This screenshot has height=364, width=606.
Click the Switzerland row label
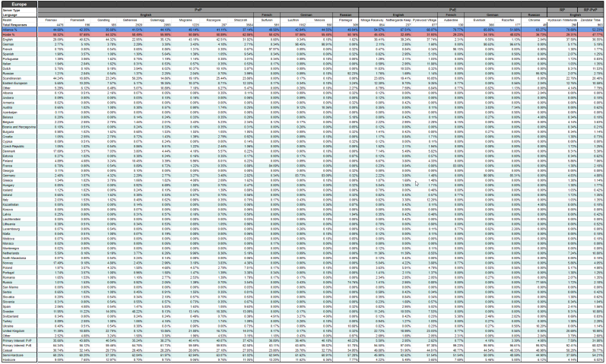(x=11, y=316)
